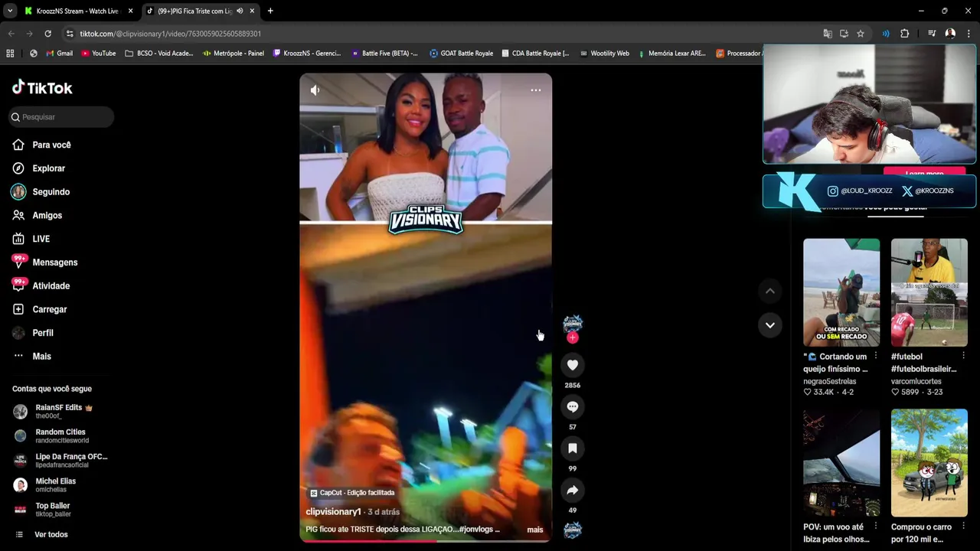
Task: Open options dots on POV Ibiza card
Action: 875,527
